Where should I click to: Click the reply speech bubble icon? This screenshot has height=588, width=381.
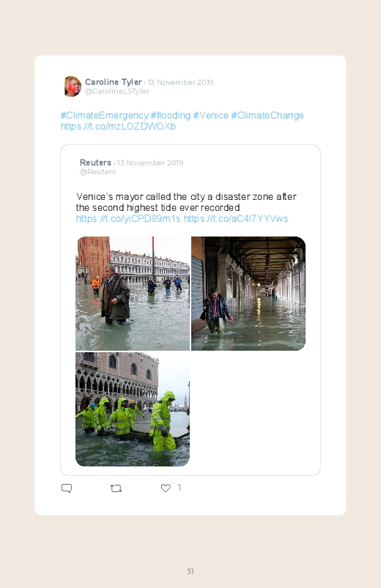(67, 488)
